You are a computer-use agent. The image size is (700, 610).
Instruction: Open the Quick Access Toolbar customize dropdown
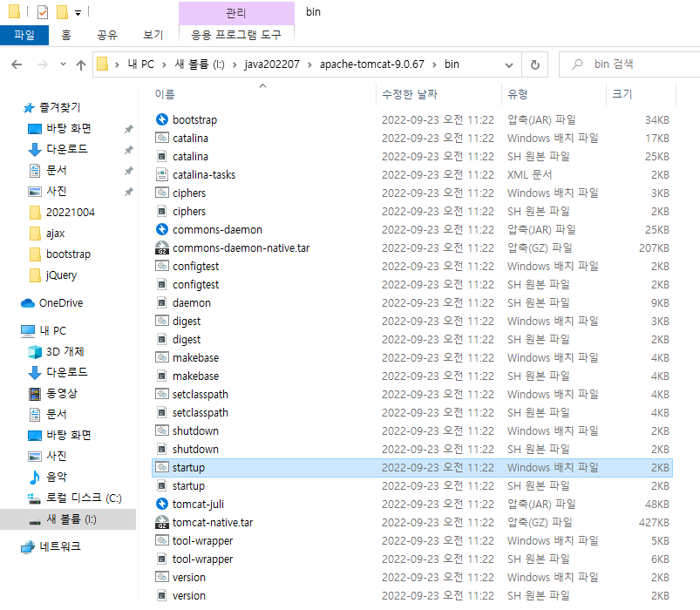coord(78,13)
